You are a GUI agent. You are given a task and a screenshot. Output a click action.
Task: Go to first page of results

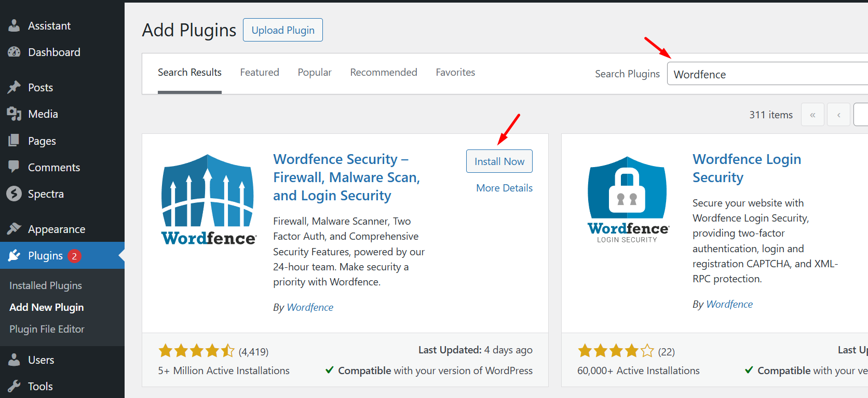coord(812,115)
